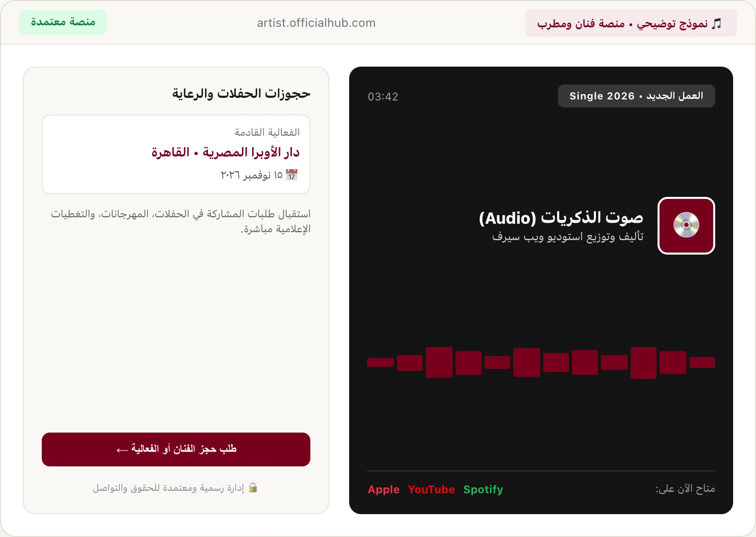Click the تأليف وتوزيع استوديو ويب سيرف subtitle
756x537 pixels.
[567, 237]
